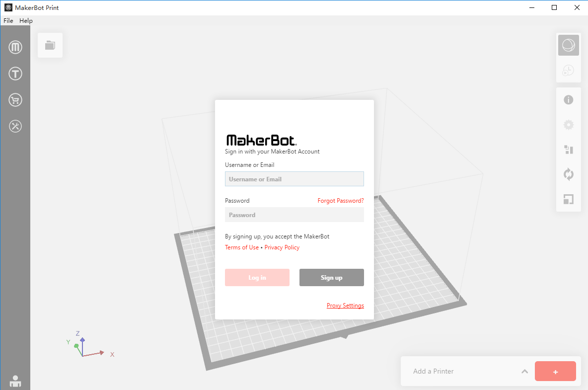This screenshot has width=588, height=390.
Task: Open the folder icon to add a model
Action: pos(50,45)
